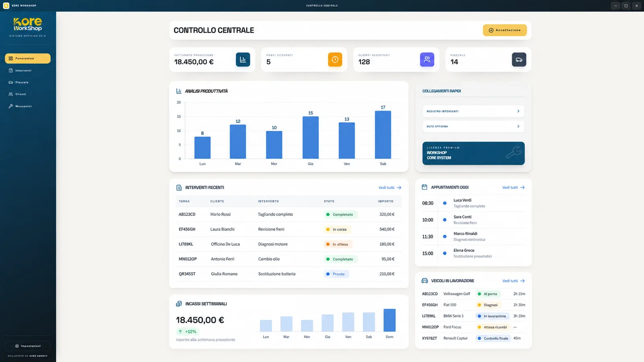
Task: Click the Sab bar in productivity chart
Action: (383, 135)
